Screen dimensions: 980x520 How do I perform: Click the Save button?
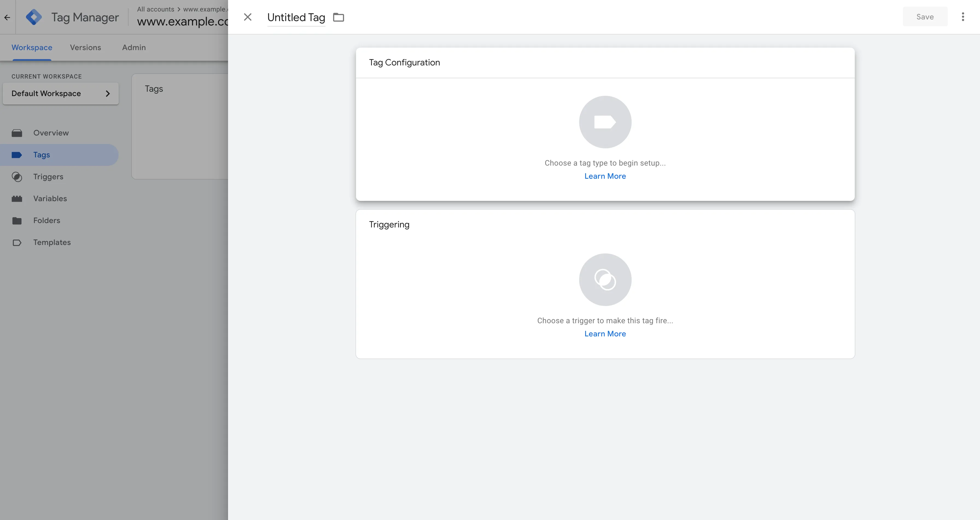click(x=925, y=17)
